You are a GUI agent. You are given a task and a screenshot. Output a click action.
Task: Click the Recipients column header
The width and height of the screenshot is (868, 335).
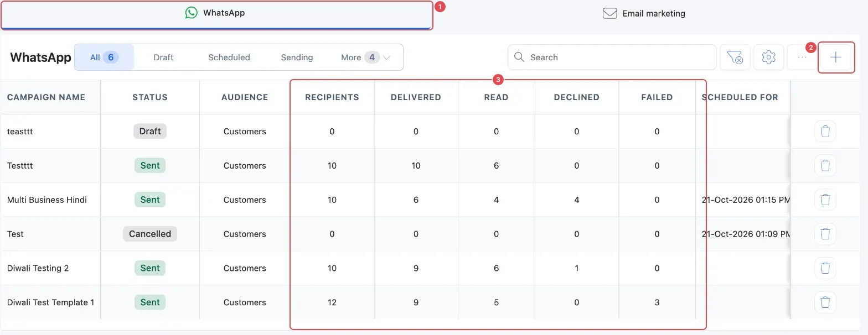pos(332,97)
